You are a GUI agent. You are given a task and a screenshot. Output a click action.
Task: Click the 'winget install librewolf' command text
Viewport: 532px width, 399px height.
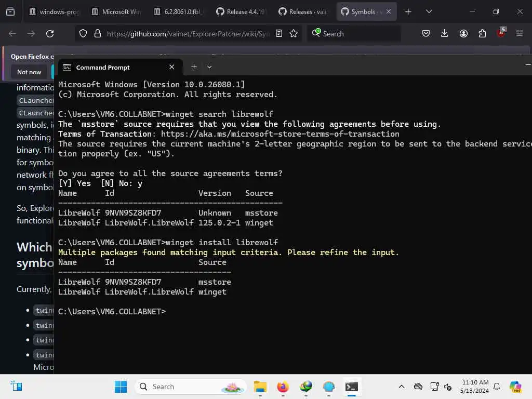pos(221,243)
